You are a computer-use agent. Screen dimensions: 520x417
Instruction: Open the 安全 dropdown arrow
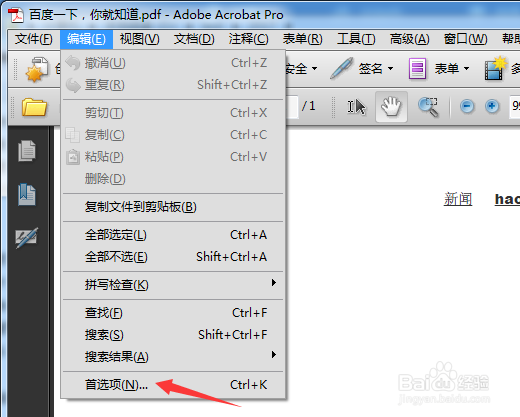314,69
